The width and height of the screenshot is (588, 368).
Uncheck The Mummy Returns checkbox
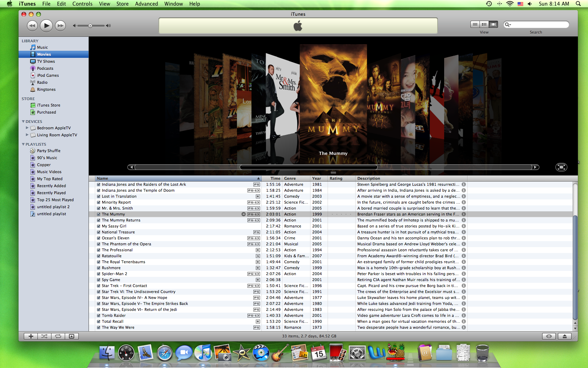pos(99,220)
